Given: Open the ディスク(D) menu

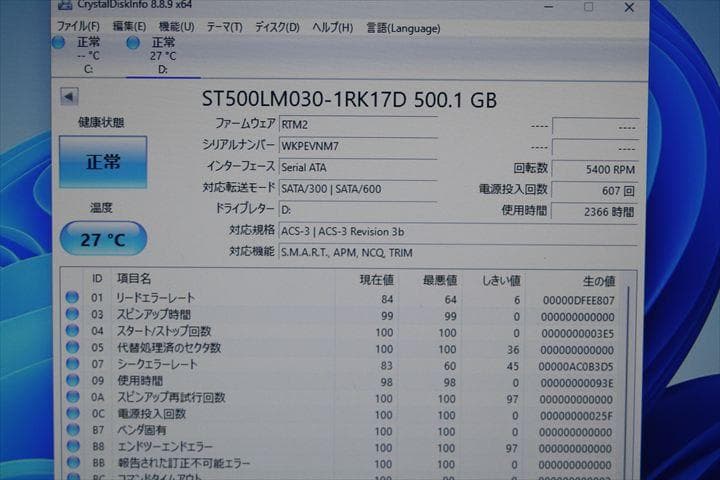Looking at the screenshot, I should pyautogui.click(x=277, y=28).
